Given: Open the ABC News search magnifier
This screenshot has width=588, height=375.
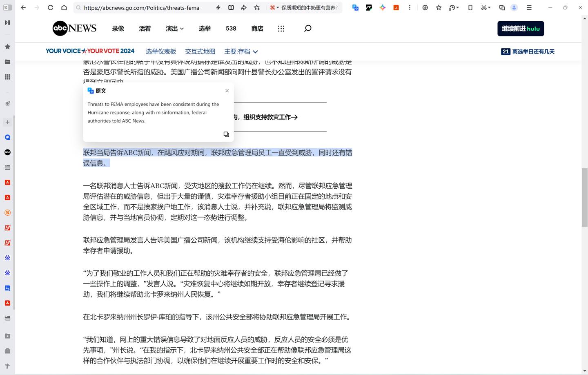Looking at the screenshot, I should (307, 28).
